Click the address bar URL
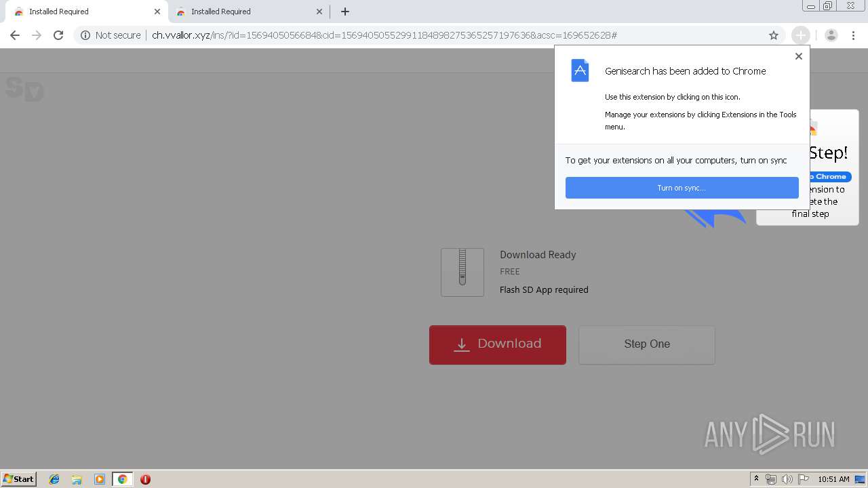 tap(384, 35)
